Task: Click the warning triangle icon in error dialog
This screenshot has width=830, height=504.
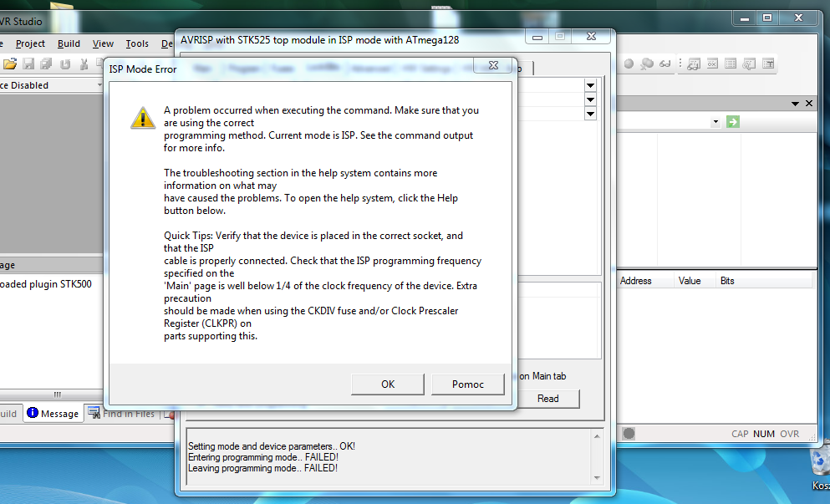Action: click(x=143, y=118)
